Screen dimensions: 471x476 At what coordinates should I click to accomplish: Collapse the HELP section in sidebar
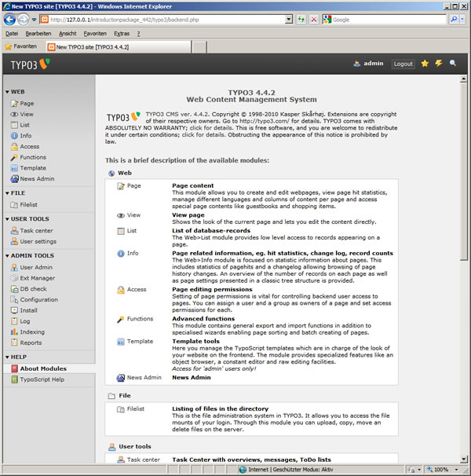(x=6, y=357)
